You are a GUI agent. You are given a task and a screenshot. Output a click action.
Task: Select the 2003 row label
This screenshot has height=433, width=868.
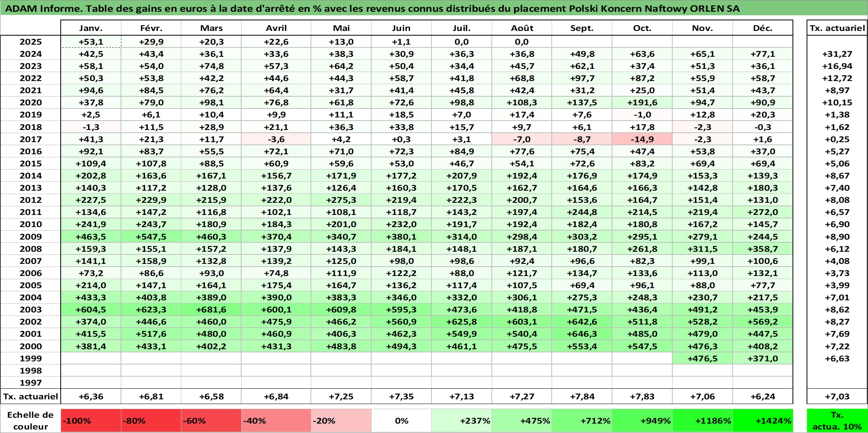pyautogui.click(x=31, y=310)
